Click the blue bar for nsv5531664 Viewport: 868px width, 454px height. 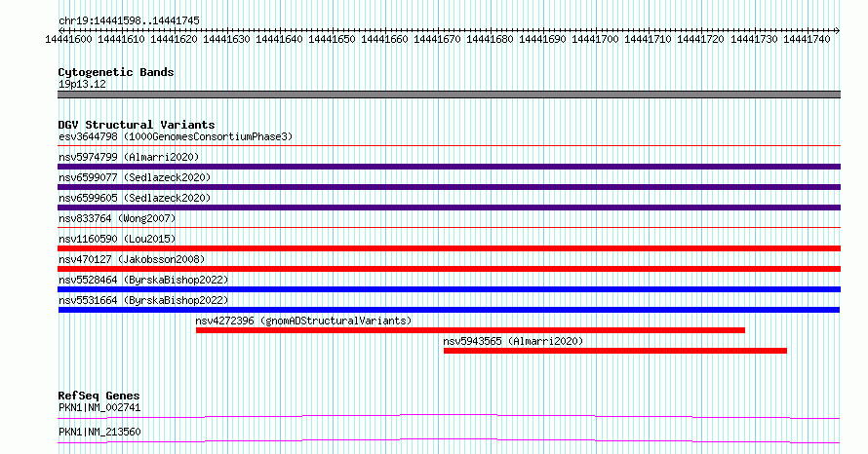coord(449,310)
